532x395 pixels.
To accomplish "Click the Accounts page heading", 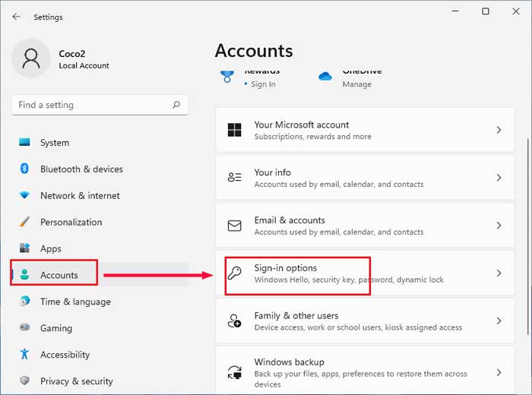I will [254, 51].
